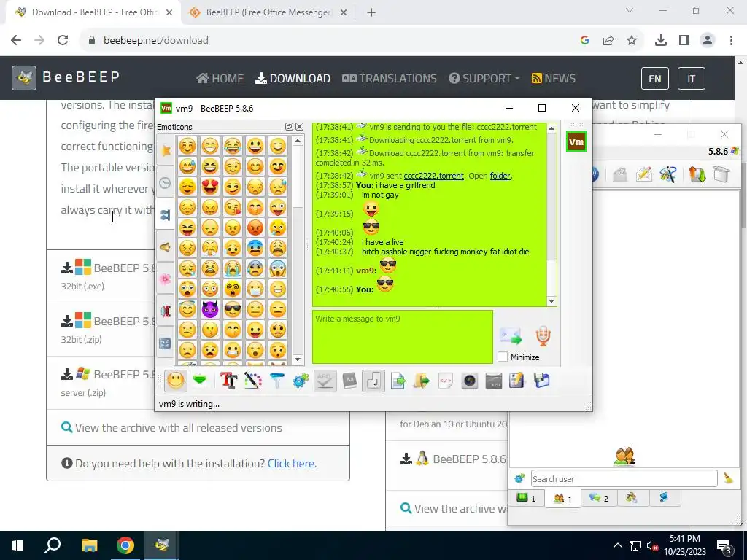This screenshot has height=560, width=747.
Task: Click the green down-arrow icon in chat toolbar
Action: tap(200, 381)
